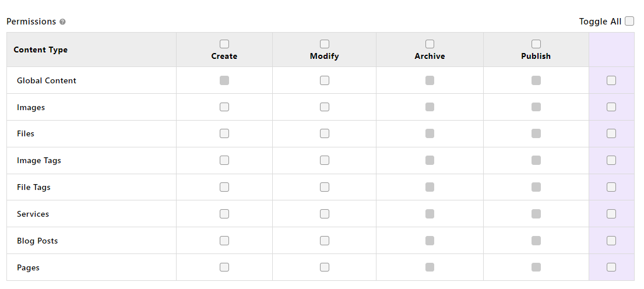This screenshot has height=289, width=644.
Task: Check Modify permission for Pages
Action: (325, 267)
